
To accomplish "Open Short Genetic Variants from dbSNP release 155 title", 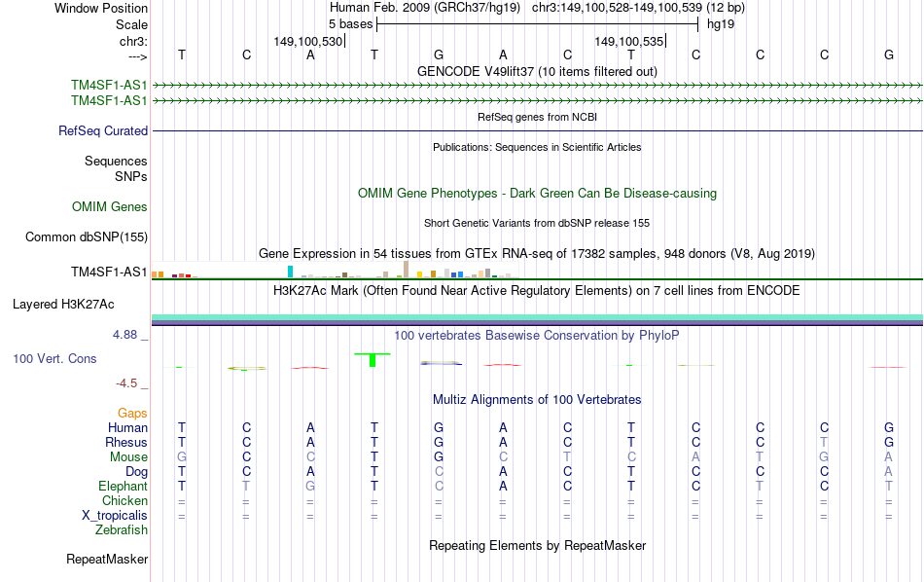I will [x=537, y=223].
